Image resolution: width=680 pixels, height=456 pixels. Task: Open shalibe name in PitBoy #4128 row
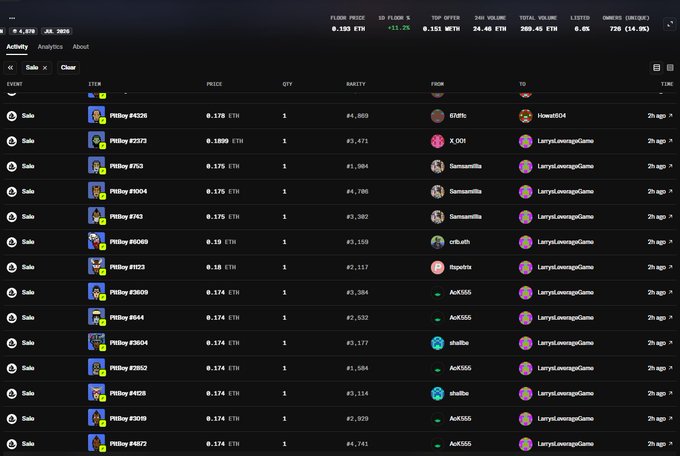point(459,393)
